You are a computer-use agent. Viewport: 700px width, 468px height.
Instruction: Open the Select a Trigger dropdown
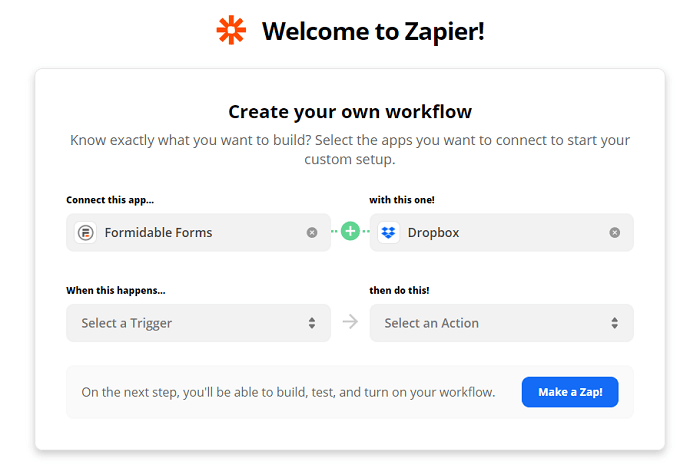(x=198, y=323)
